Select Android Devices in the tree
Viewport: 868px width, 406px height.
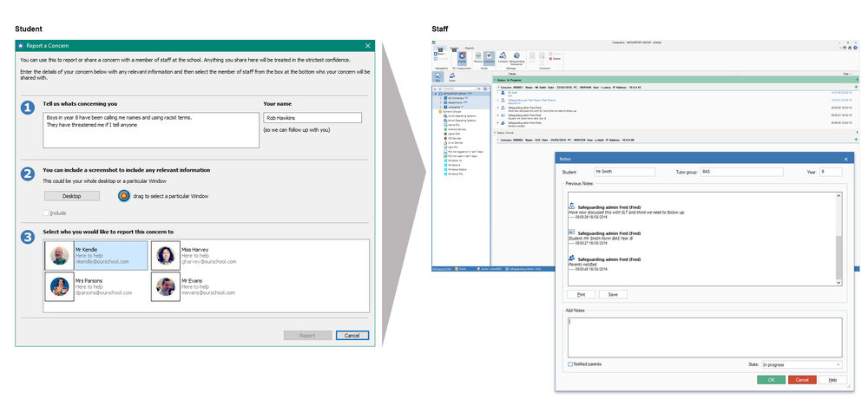point(455,129)
